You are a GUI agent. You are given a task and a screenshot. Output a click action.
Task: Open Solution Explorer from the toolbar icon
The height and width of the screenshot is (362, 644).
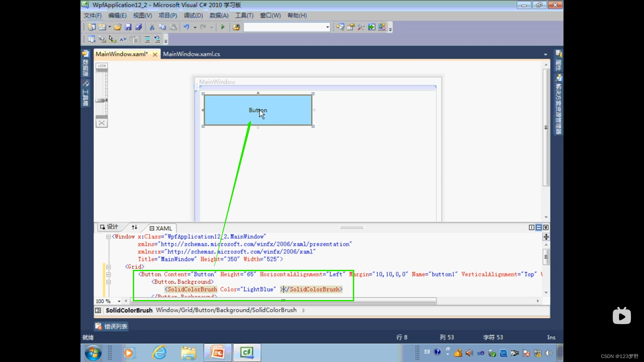tap(340, 27)
